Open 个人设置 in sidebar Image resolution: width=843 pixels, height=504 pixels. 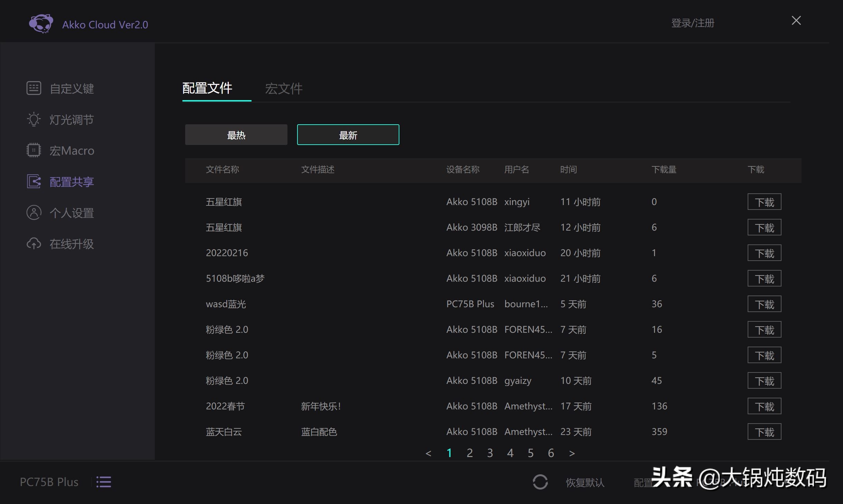point(72,213)
